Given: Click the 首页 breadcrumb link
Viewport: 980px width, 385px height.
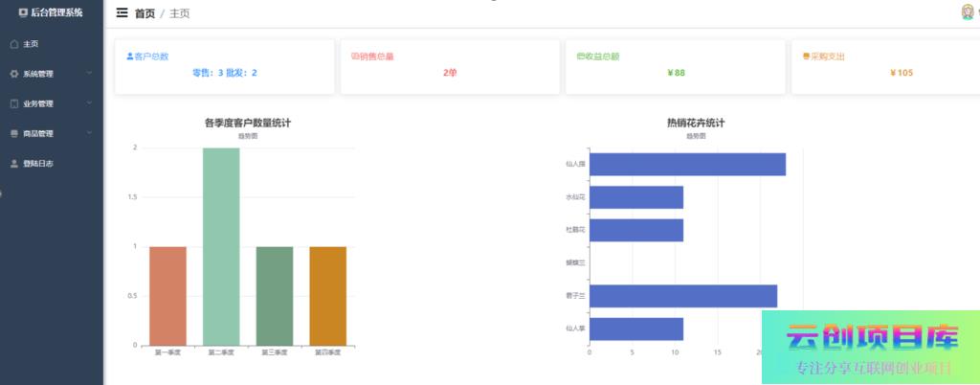Looking at the screenshot, I should click(145, 13).
